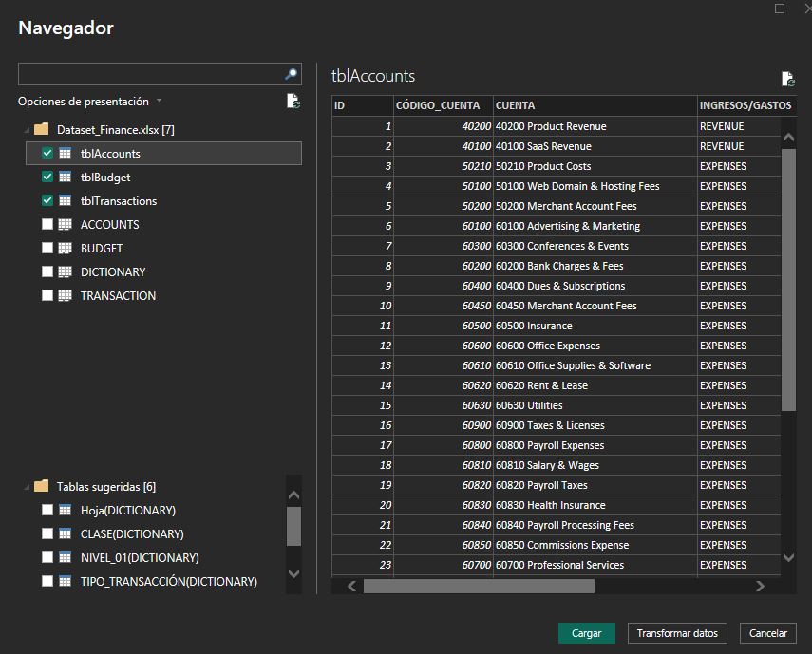This screenshot has width=812, height=654.
Task: Uncheck the tblTransactions checkbox
Action: [47, 200]
